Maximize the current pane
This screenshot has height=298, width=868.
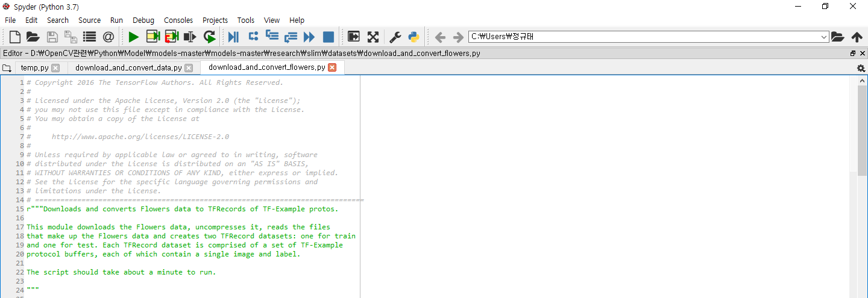pyautogui.click(x=354, y=37)
